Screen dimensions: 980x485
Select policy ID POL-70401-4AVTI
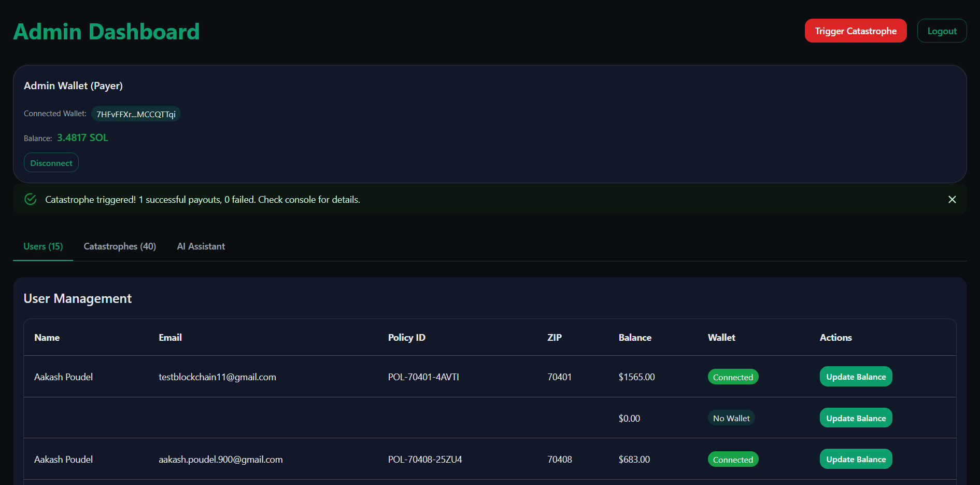tap(423, 377)
